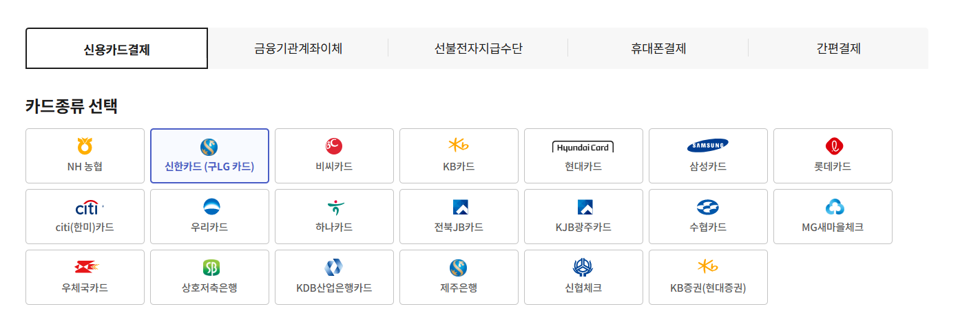980x320 pixels.
Task: Click the red 우체국카드 bird logo
Action: 87,268
